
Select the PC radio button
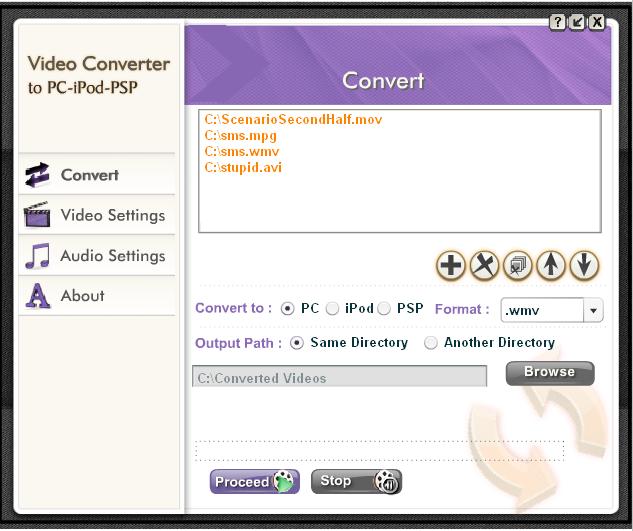[x=287, y=309]
